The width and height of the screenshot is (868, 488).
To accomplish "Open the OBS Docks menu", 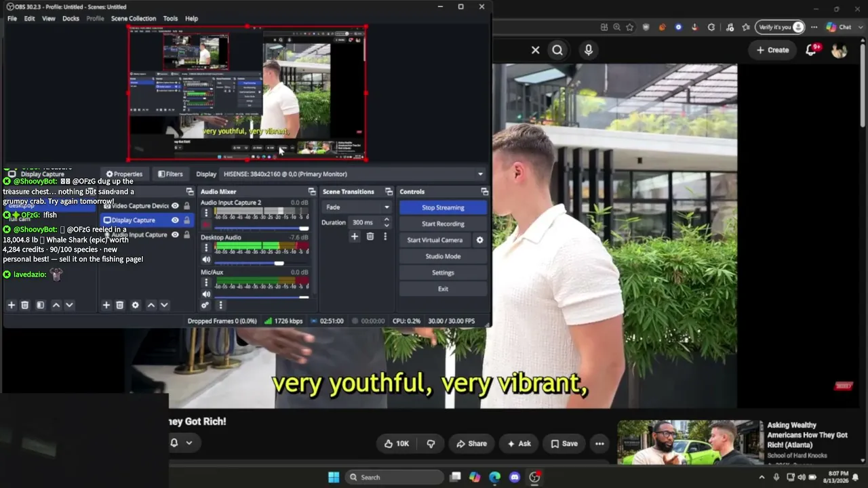I will pyautogui.click(x=71, y=18).
